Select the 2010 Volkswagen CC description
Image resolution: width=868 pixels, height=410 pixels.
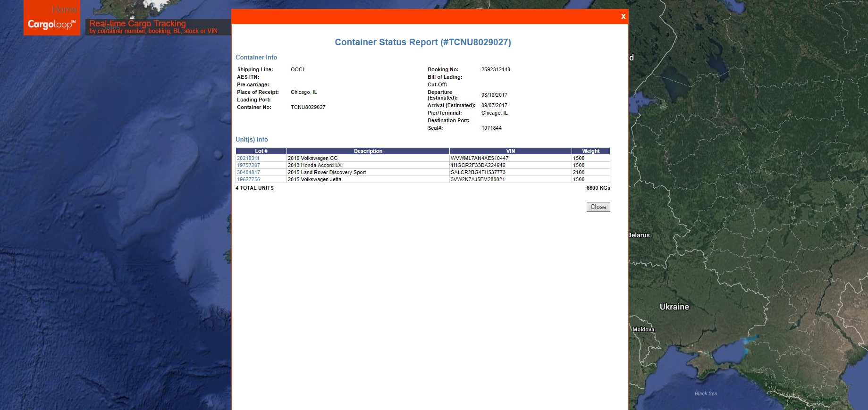[x=312, y=158]
